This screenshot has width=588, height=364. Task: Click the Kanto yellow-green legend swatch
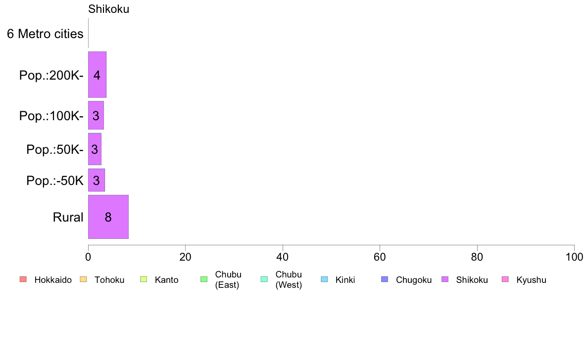[x=144, y=279]
